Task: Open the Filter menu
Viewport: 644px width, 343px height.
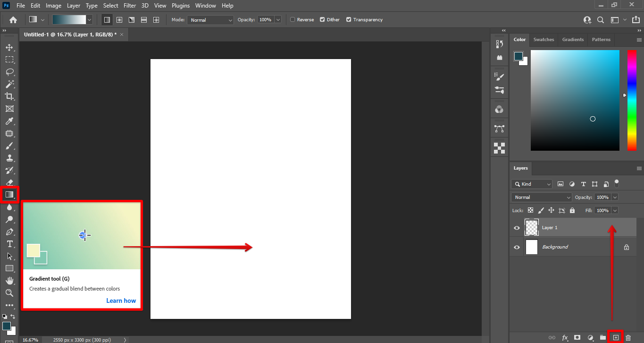Action: [x=130, y=6]
